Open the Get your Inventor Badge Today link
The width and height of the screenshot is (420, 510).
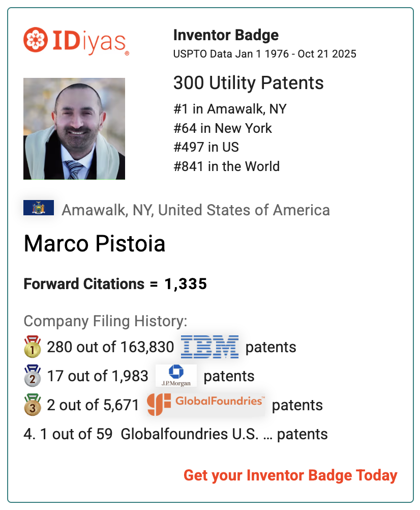pos(290,475)
